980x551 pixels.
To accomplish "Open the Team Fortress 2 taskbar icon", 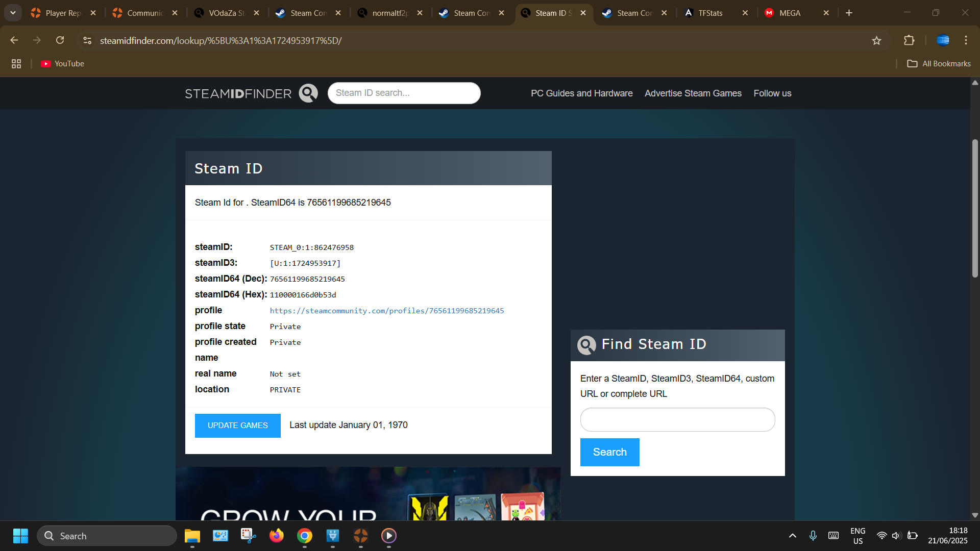I will tap(361, 536).
